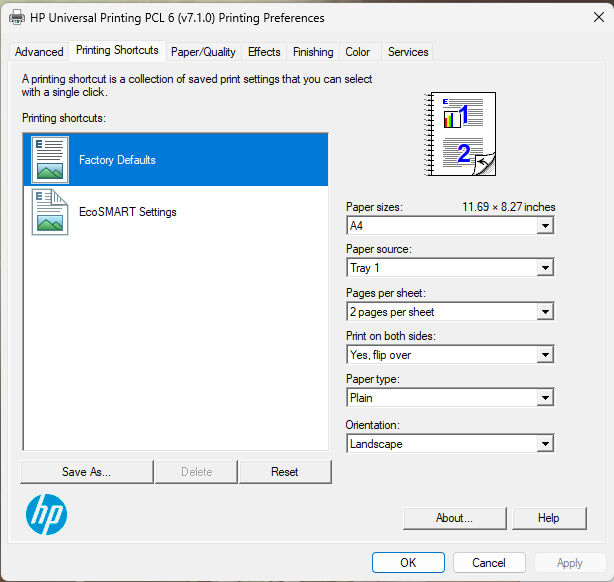Click the HP logo
Screen dimensions: 614x582
coord(46,515)
